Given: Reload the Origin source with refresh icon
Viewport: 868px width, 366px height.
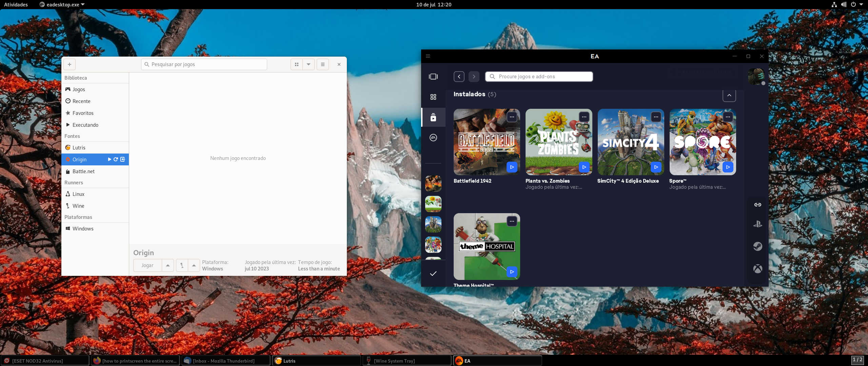Looking at the screenshot, I should (x=116, y=159).
